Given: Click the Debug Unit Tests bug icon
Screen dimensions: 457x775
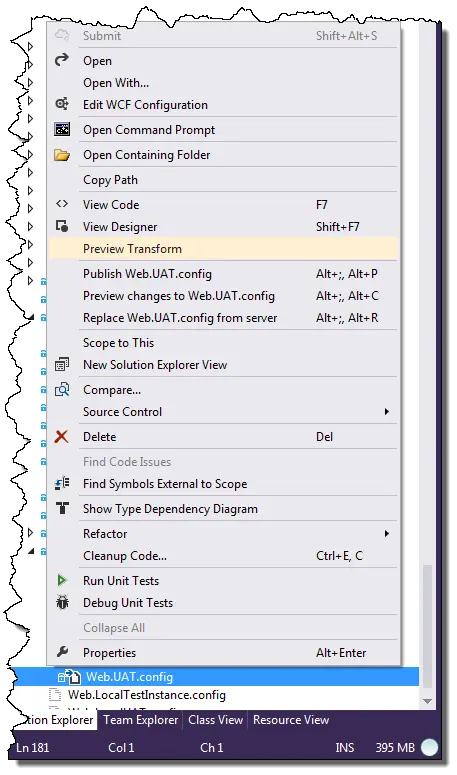Looking at the screenshot, I should [x=62, y=602].
